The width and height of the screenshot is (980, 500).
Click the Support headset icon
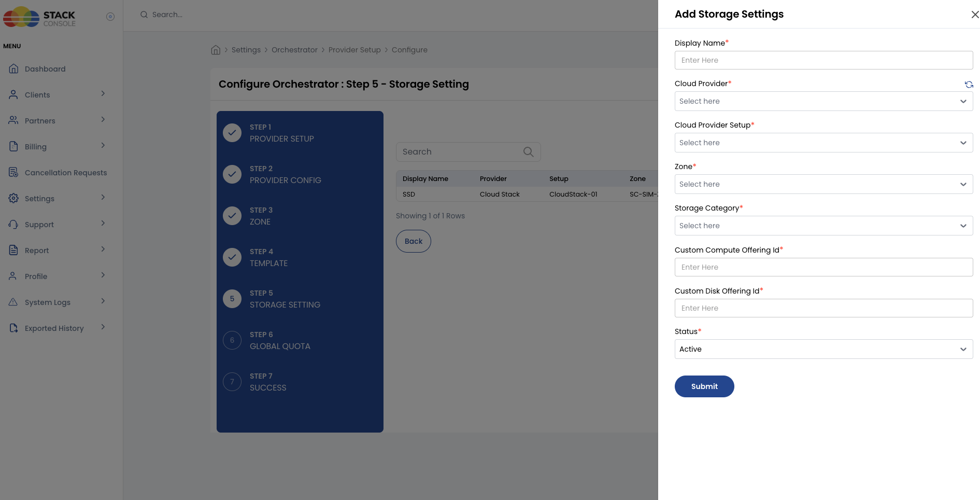(x=13, y=224)
